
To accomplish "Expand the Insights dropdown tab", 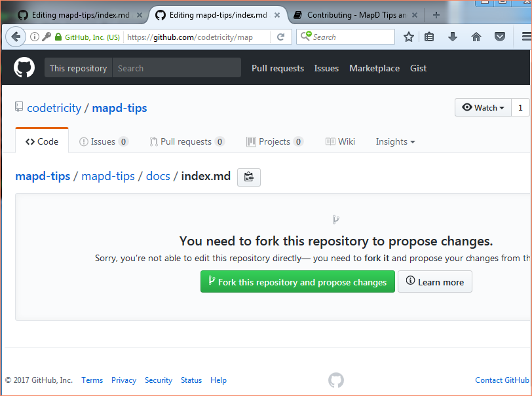I will point(395,142).
